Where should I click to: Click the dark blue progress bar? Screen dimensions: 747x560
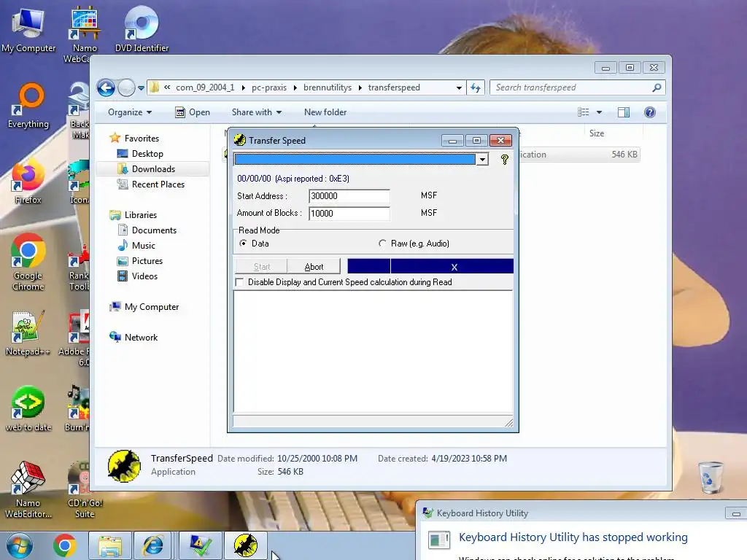tap(430, 266)
